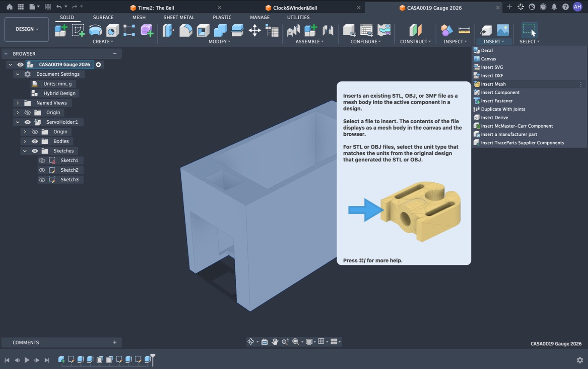Select the Pan hand tool in navigation bar
Viewport: 588px width, 369px height.
275,342
